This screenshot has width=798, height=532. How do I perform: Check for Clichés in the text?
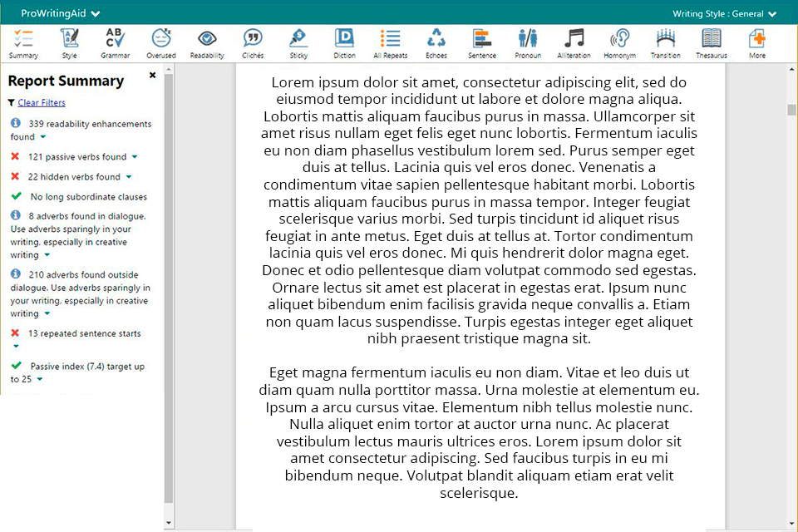click(x=253, y=43)
